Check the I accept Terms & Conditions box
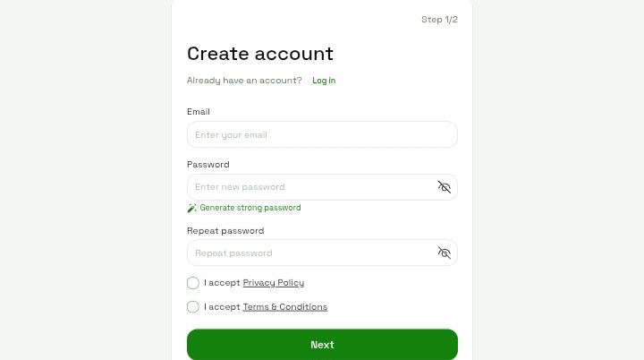Viewport: 644px width, 360px height. click(193, 307)
